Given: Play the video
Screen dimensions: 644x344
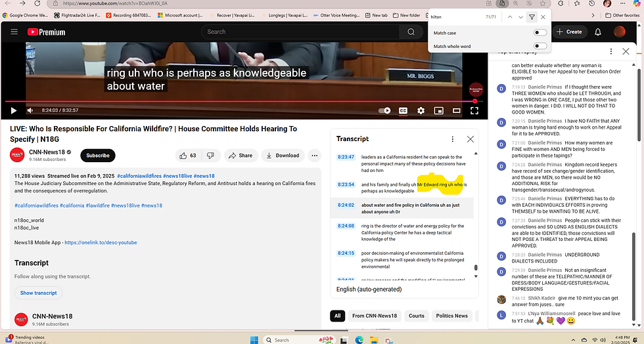Looking at the screenshot, I should tap(14, 110).
